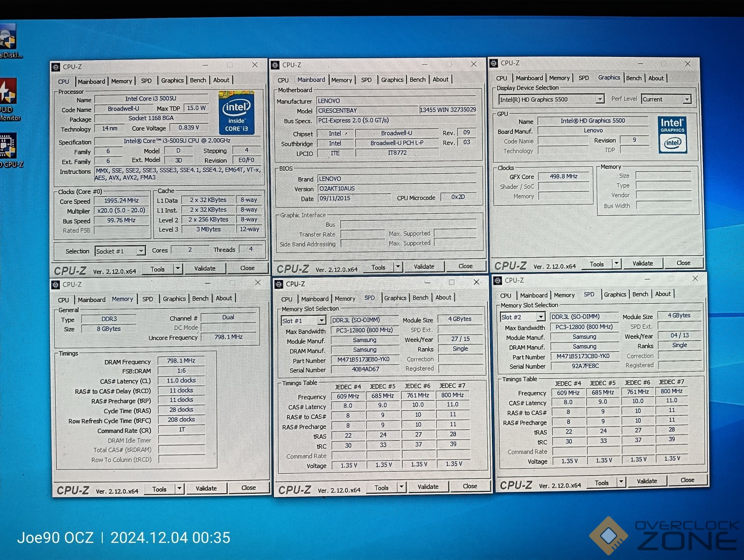Viewport: 744px width, 560px height.
Task: Click the CPU-Z title icon in the Slot #2 window
Action: point(498,280)
